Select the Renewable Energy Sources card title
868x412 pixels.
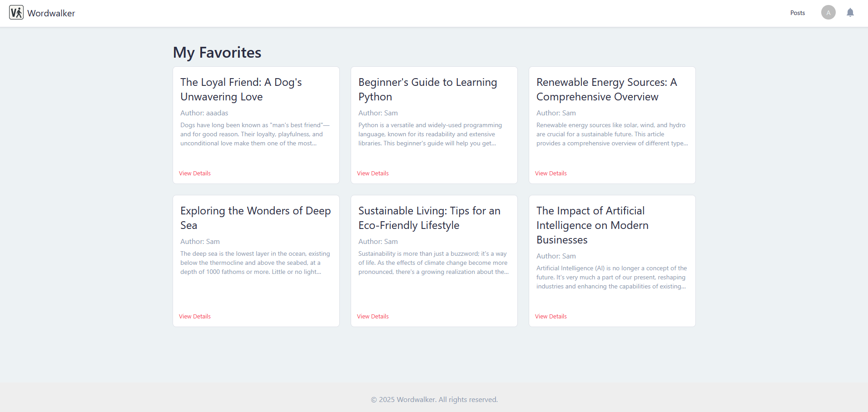(607, 89)
